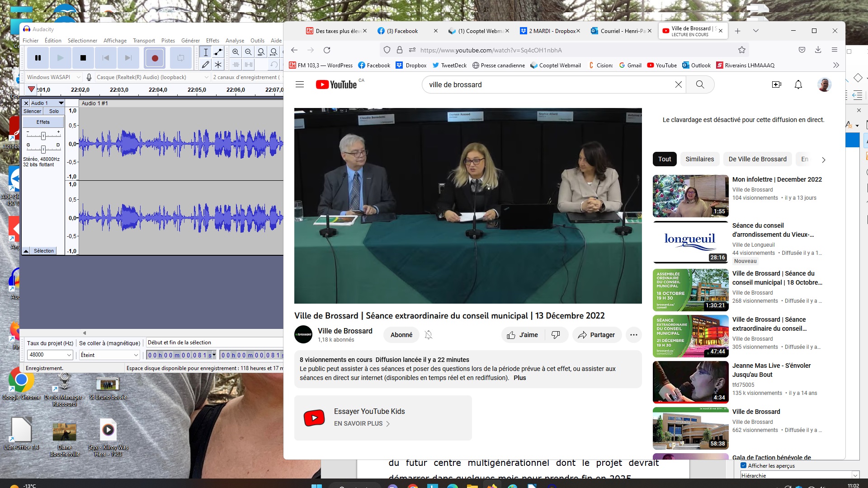
Task: Click the YouTube notifications bell
Action: click(798, 84)
